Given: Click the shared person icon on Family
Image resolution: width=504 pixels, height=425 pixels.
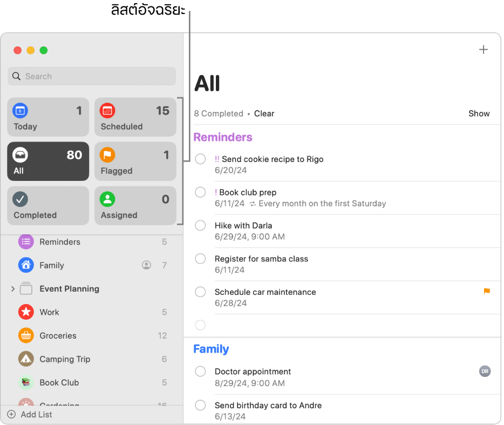Looking at the screenshot, I should coord(147,265).
